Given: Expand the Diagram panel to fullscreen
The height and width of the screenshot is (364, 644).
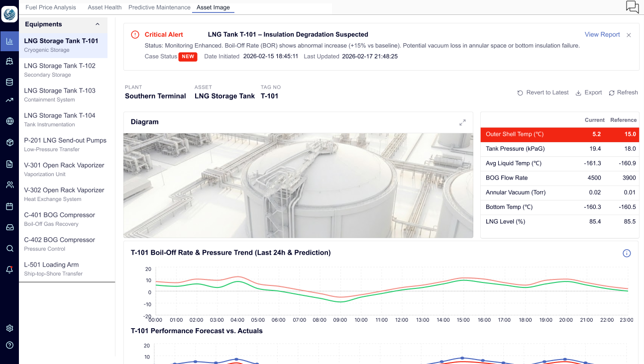Looking at the screenshot, I should coord(462,122).
